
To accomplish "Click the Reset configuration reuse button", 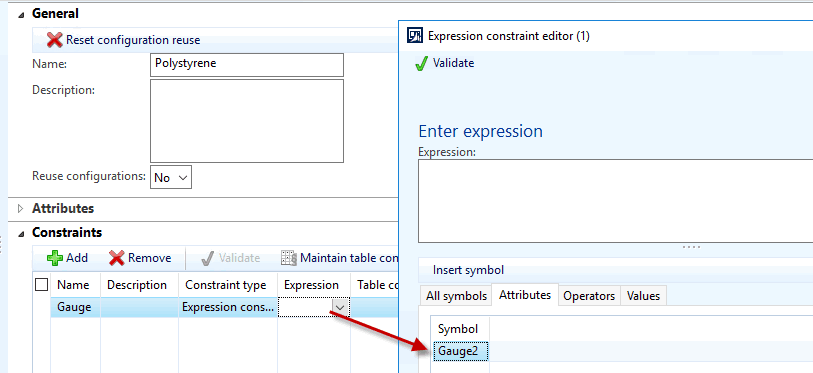I will point(123,40).
